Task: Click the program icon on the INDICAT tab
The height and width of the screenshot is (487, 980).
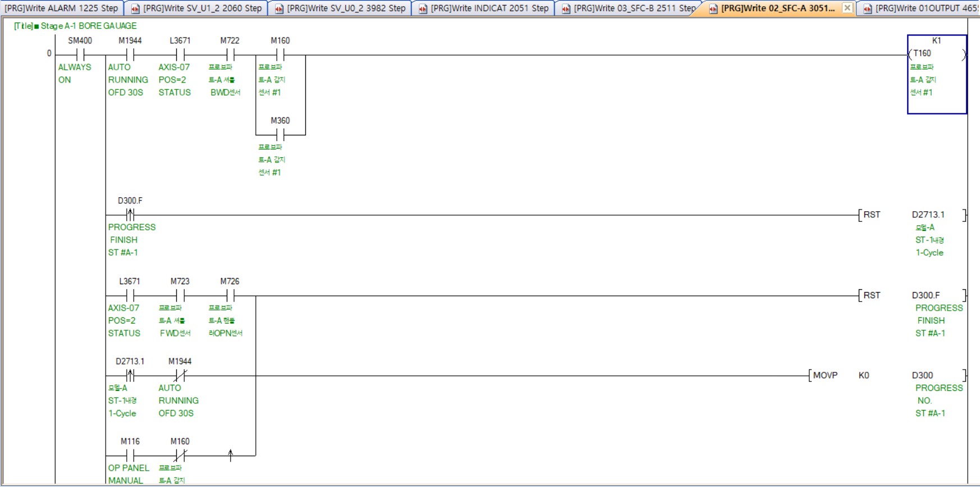Action: click(x=423, y=8)
